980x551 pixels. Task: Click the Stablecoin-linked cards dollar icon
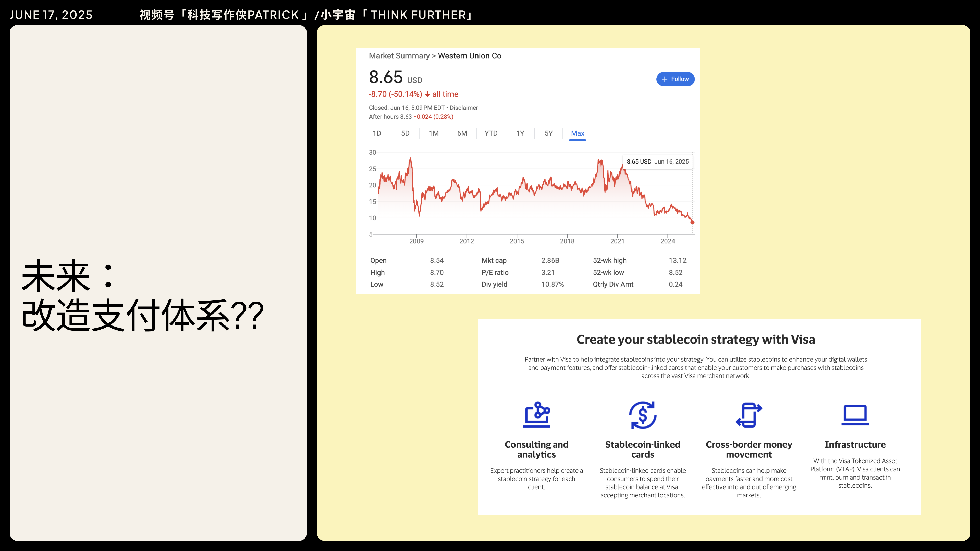coord(643,415)
